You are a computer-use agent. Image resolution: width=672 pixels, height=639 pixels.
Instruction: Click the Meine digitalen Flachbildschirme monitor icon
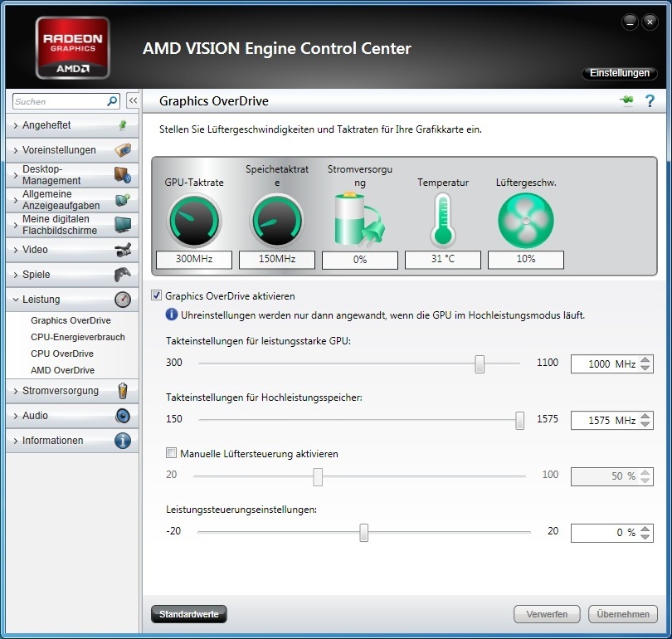click(123, 225)
